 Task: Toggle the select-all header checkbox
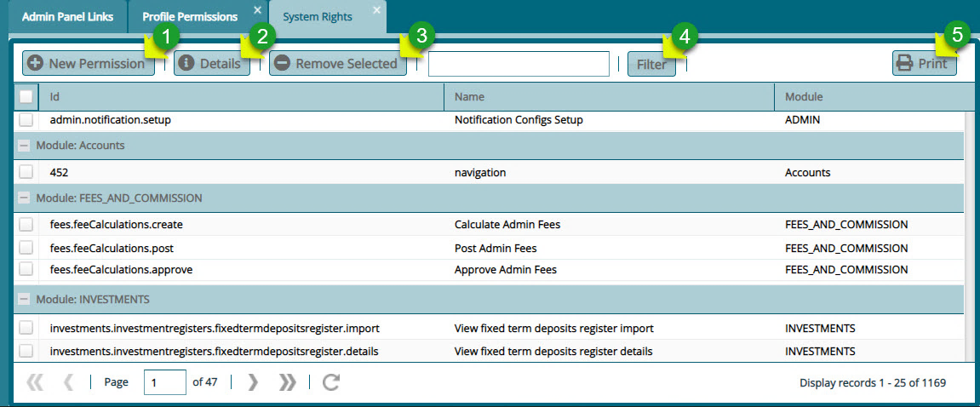26,97
